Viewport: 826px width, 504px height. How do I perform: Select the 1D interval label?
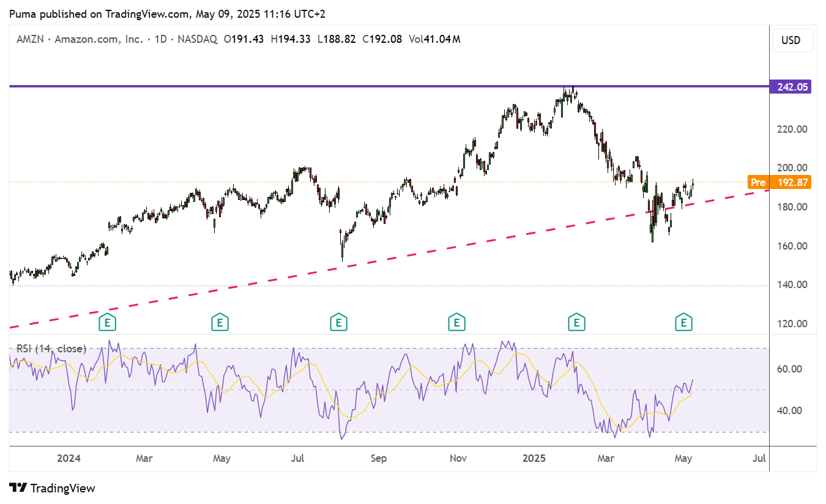click(161, 39)
